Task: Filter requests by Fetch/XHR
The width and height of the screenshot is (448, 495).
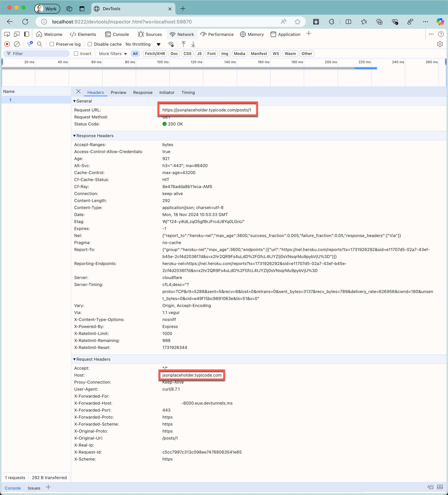Action: [x=155, y=54]
